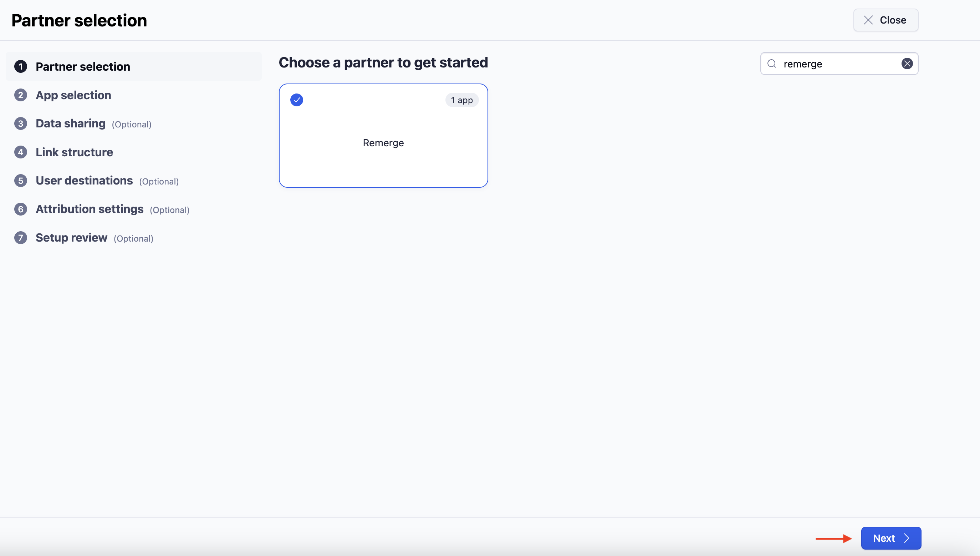Open User destinations step

click(x=84, y=181)
